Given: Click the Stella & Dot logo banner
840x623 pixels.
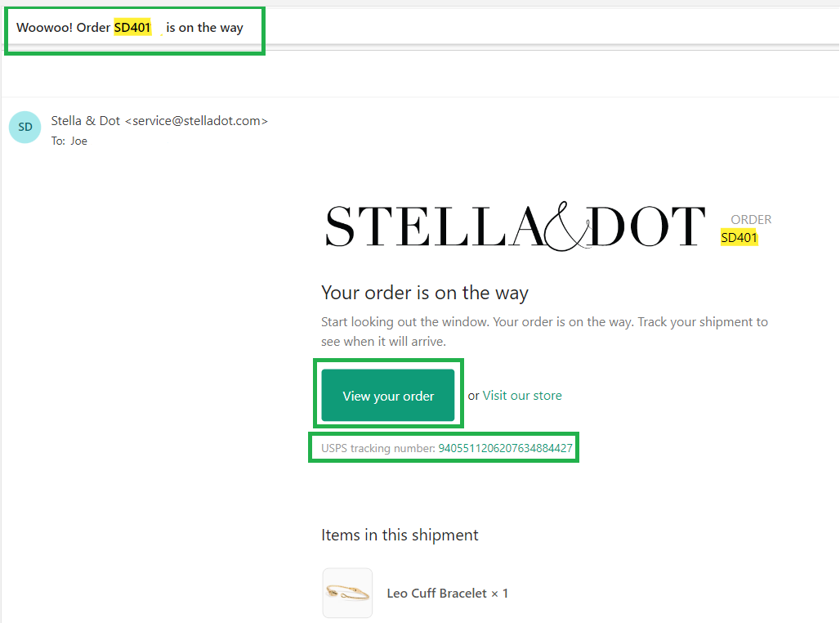Looking at the screenshot, I should (516, 226).
